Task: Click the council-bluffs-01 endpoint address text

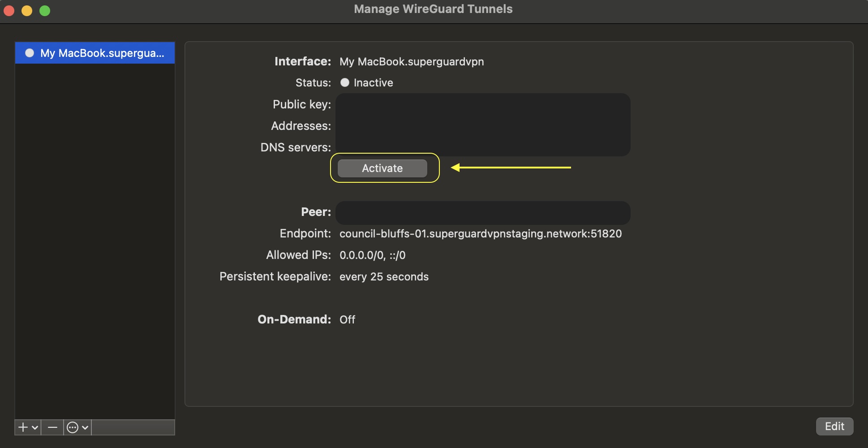Action: 481,233
